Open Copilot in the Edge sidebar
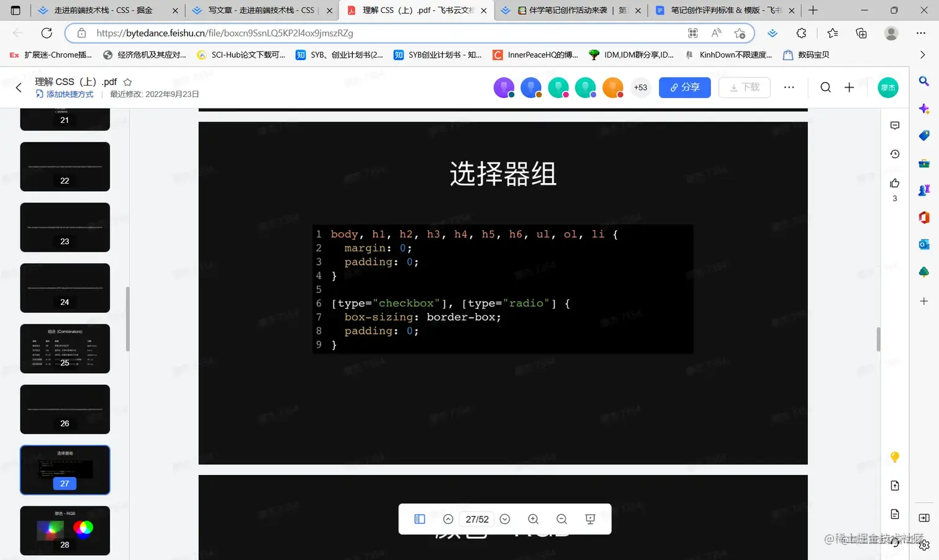 (x=925, y=108)
